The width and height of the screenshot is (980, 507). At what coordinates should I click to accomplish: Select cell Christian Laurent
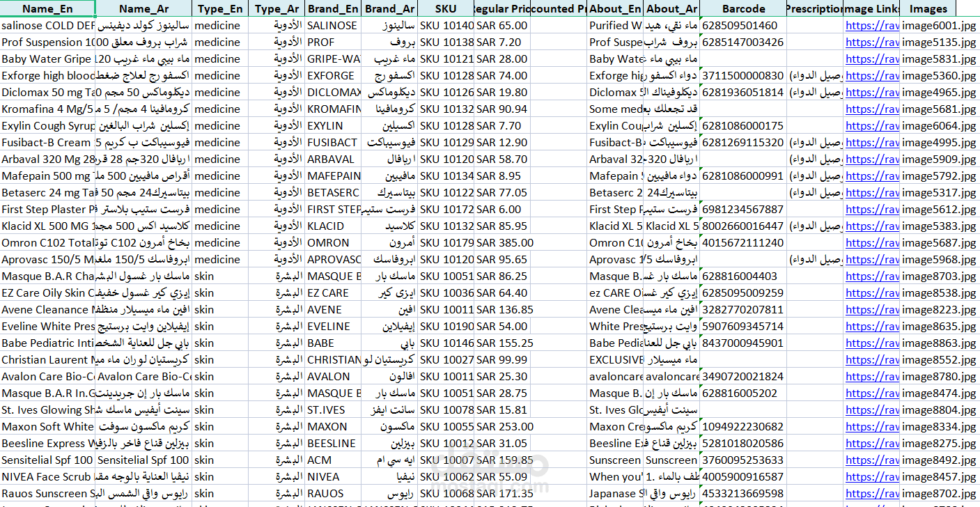[48, 360]
